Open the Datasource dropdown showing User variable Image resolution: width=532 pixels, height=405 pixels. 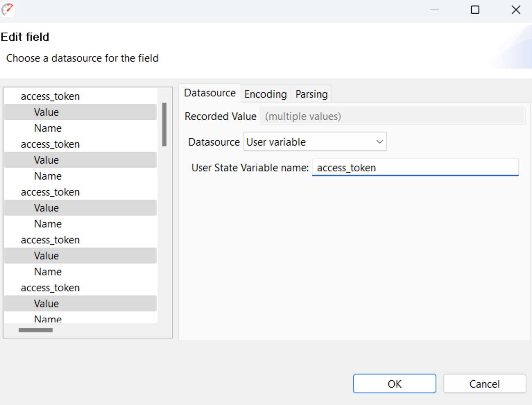pyautogui.click(x=315, y=141)
